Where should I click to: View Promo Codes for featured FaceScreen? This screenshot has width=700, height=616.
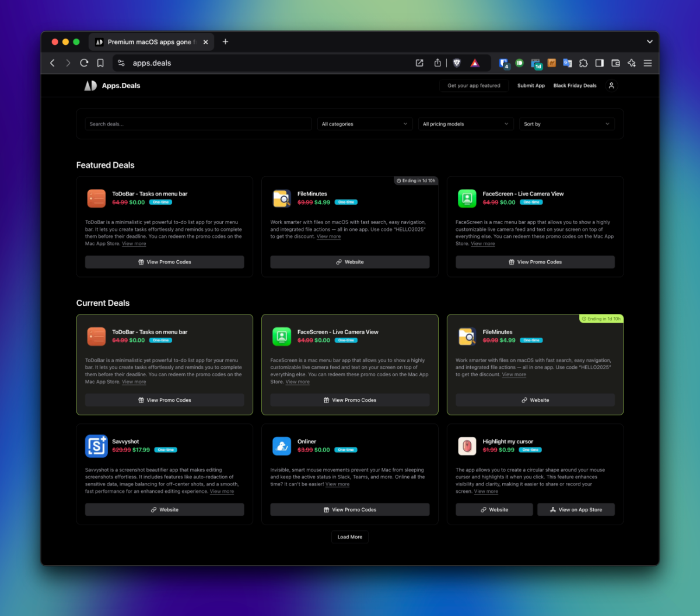point(535,262)
